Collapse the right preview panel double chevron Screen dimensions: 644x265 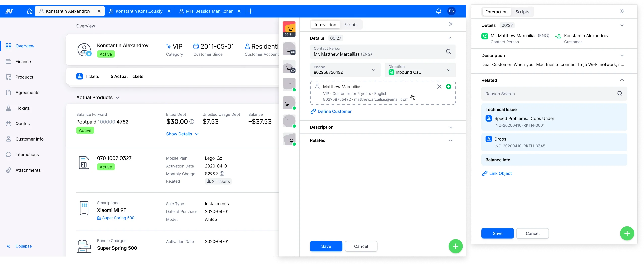pos(622,11)
